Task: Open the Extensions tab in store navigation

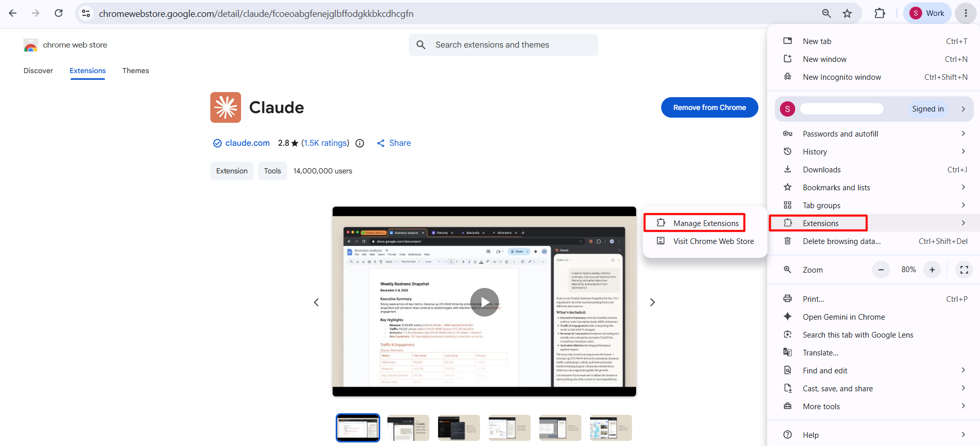Action: pyautogui.click(x=88, y=71)
